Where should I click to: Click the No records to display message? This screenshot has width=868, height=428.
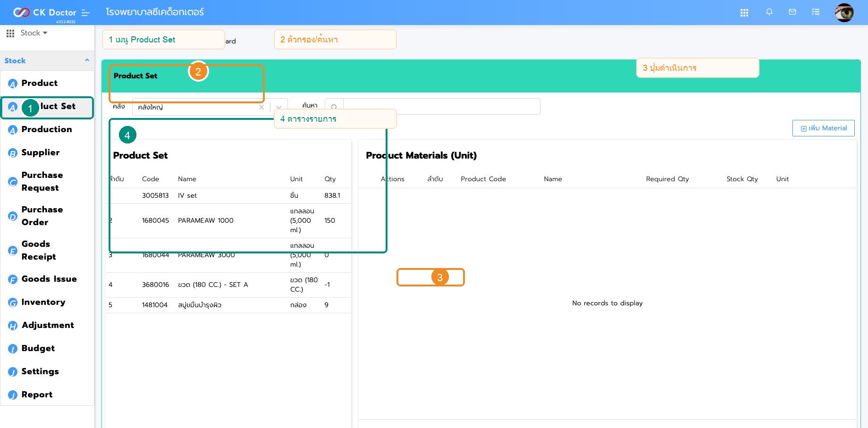click(607, 303)
